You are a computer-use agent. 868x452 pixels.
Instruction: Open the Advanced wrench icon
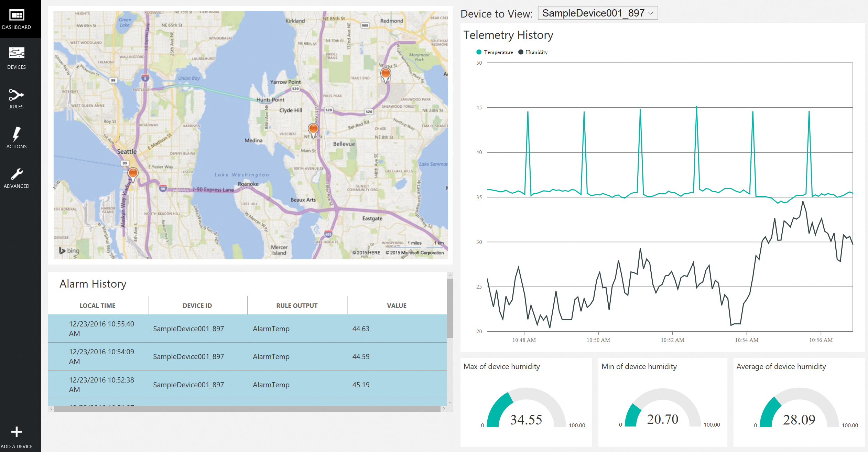point(17,174)
